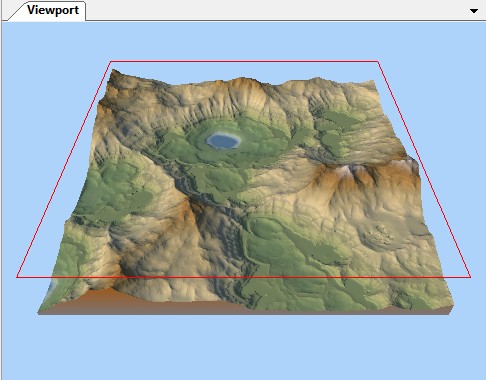This screenshot has width=486, height=380.
Task: Select the Viewport tab
Action: [x=53, y=10]
